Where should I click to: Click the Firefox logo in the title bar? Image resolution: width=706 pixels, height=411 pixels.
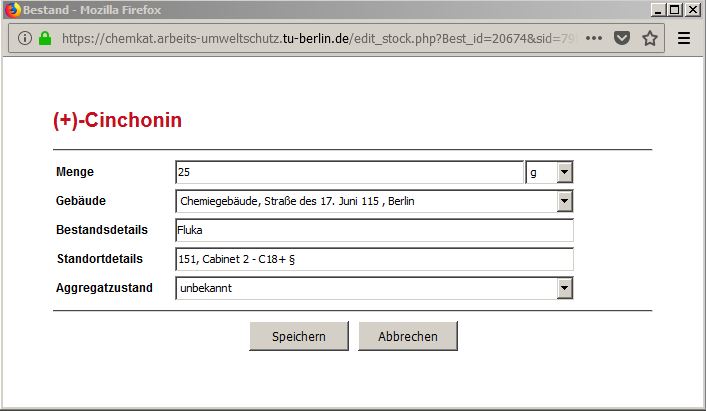click(13, 9)
